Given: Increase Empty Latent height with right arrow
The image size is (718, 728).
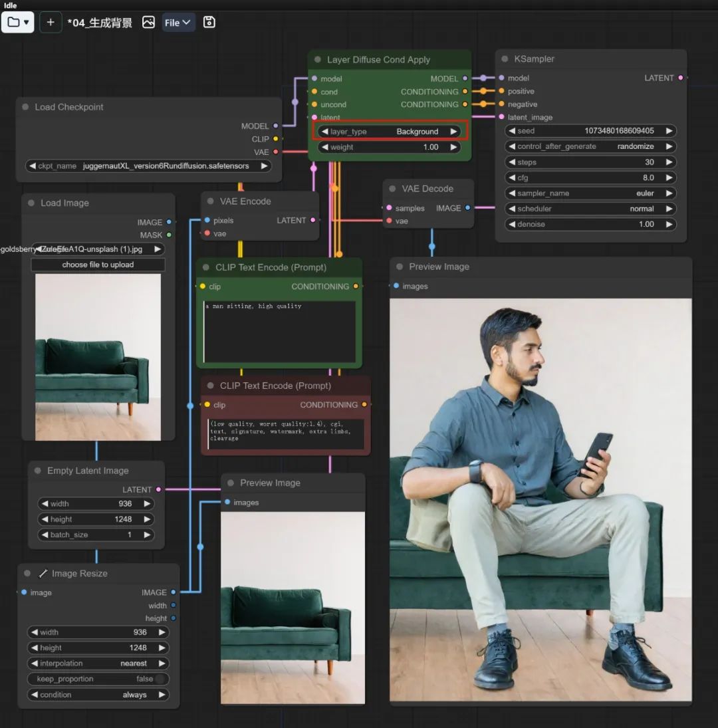Looking at the screenshot, I should tap(147, 519).
